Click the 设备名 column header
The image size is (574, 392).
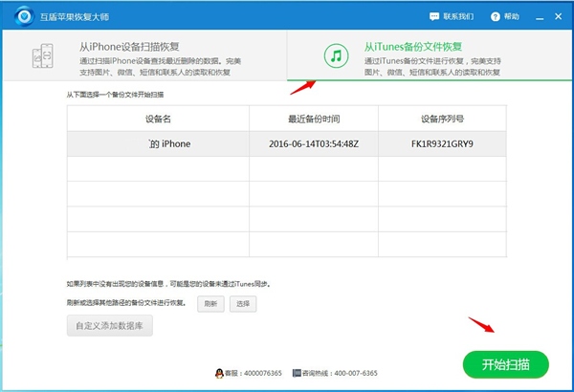click(158, 119)
